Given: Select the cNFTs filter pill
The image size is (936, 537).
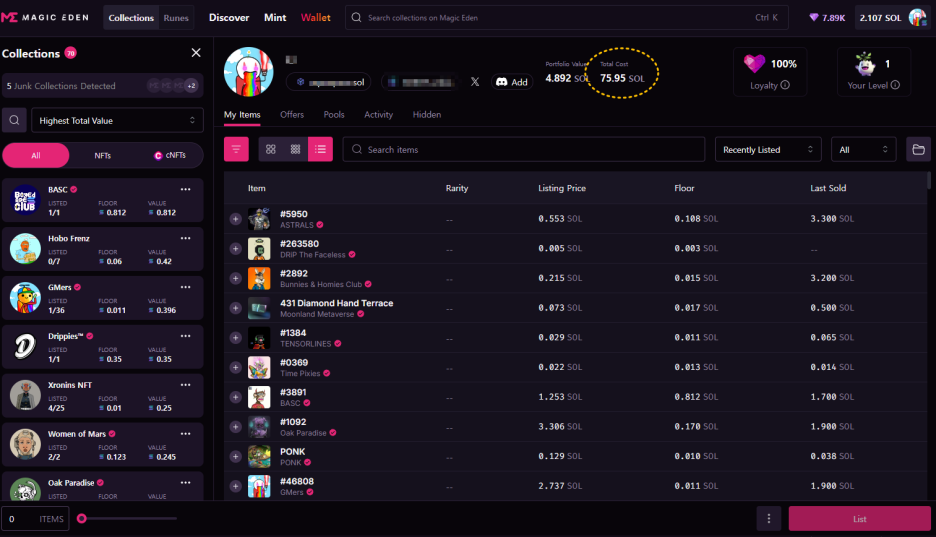Looking at the screenshot, I should (x=170, y=155).
